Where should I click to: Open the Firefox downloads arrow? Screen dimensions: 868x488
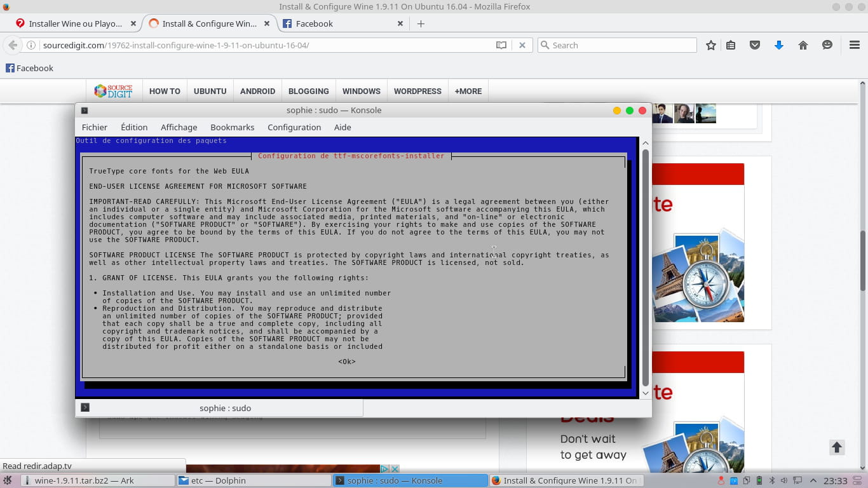(779, 45)
